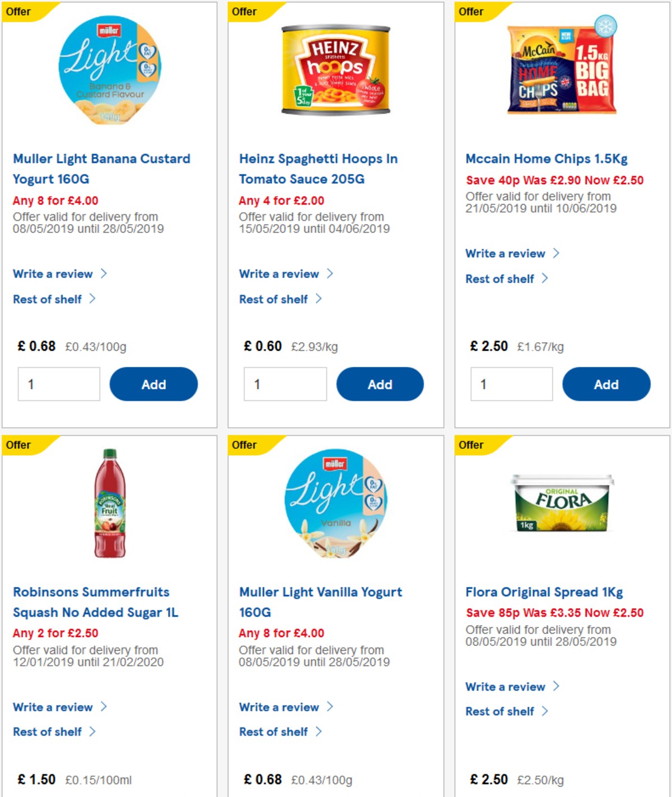This screenshot has height=797, width=672.
Task: Click the Offer flag on the Muller Light Vanilla card
Action: (245, 445)
